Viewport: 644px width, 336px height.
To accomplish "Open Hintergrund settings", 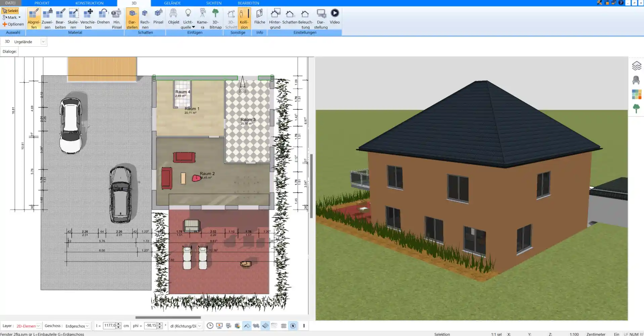I will pyautogui.click(x=275, y=19).
